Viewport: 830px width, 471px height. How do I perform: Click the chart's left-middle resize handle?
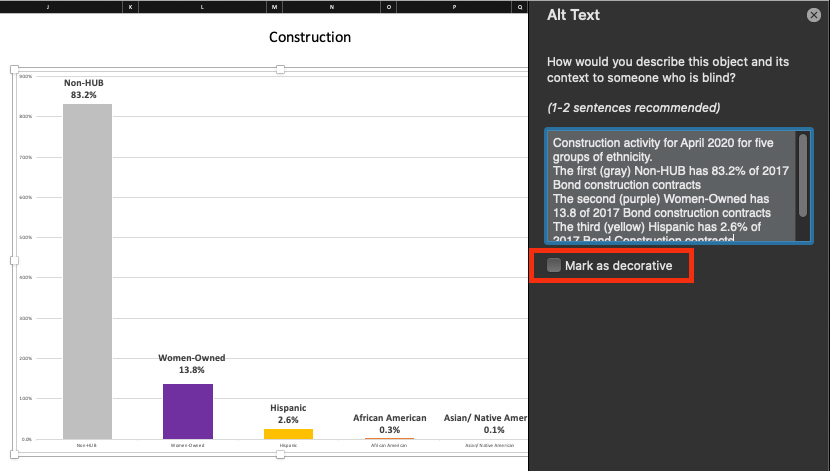(14, 260)
